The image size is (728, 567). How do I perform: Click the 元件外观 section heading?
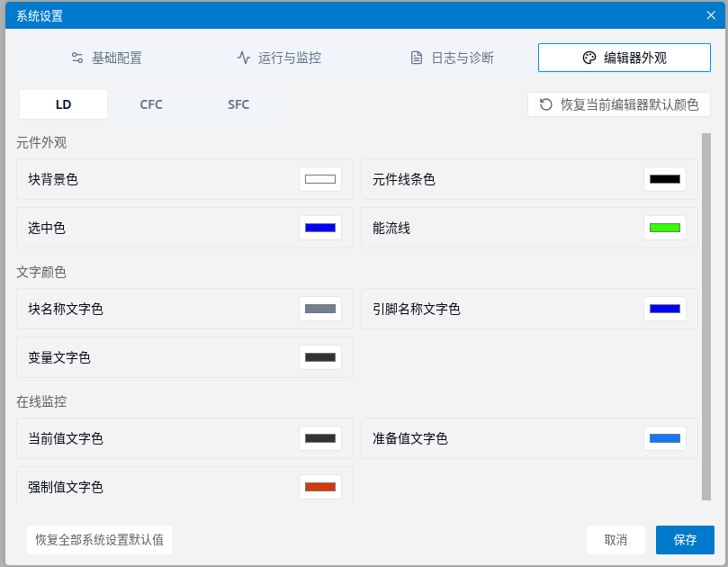41,142
